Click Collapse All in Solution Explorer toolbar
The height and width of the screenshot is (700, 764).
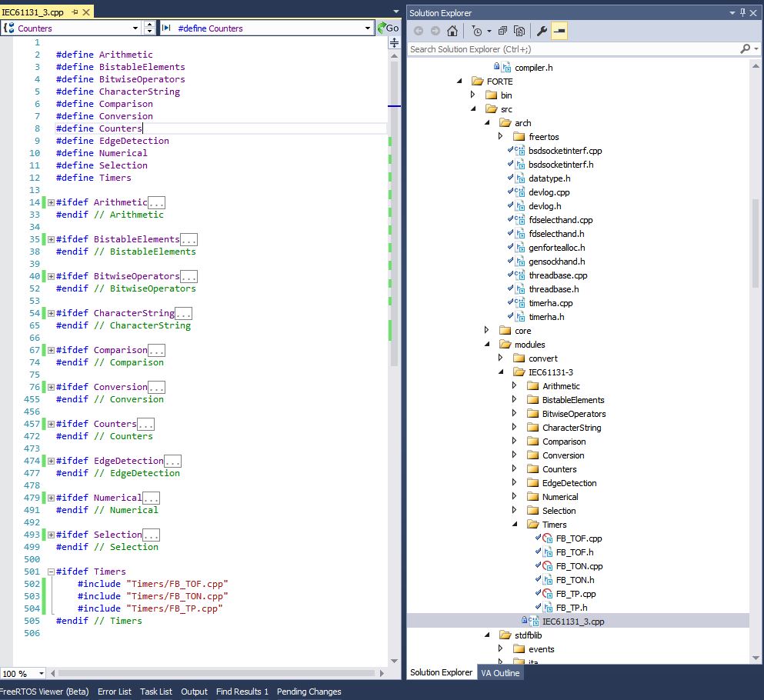click(x=502, y=32)
